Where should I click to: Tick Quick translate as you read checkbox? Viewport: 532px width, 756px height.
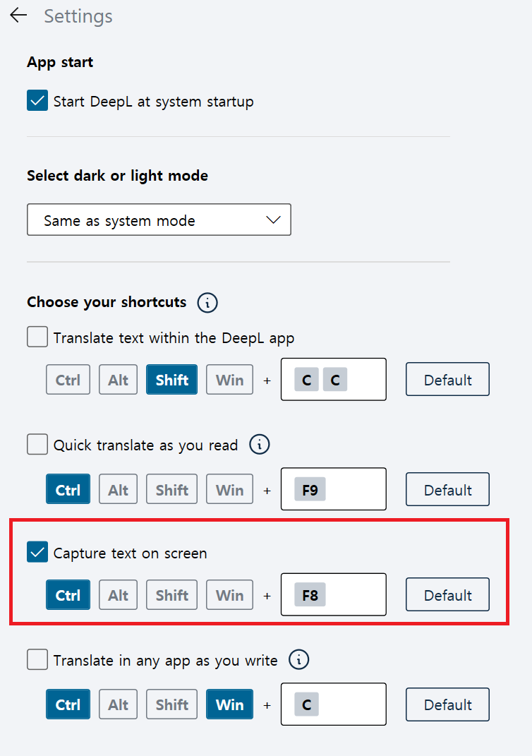tap(37, 444)
